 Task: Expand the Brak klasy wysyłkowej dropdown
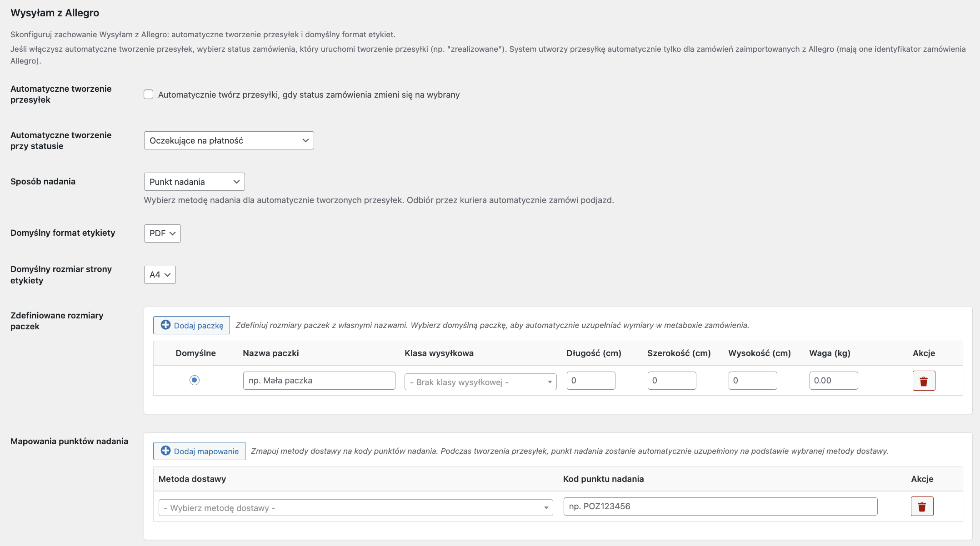(480, 382)
